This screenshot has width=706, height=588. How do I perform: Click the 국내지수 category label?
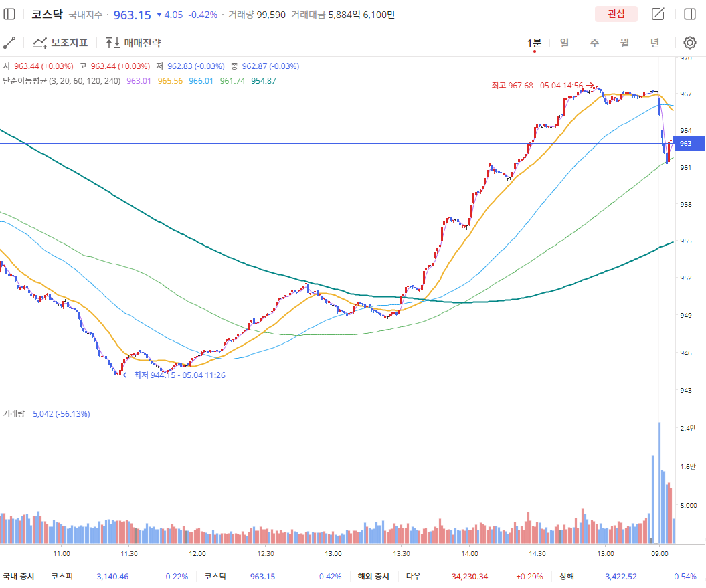(86, 15)
